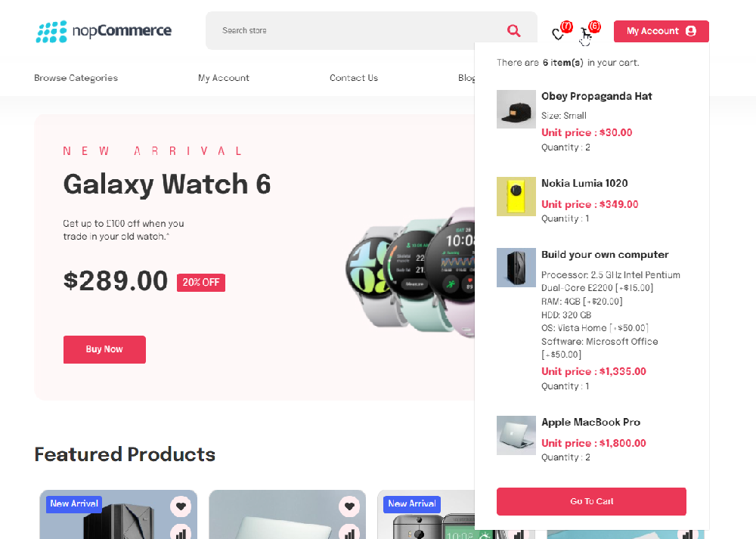The image size is (756, 539).
Task: Add first featured product to wishlist
Action: [x=181, y=506]
